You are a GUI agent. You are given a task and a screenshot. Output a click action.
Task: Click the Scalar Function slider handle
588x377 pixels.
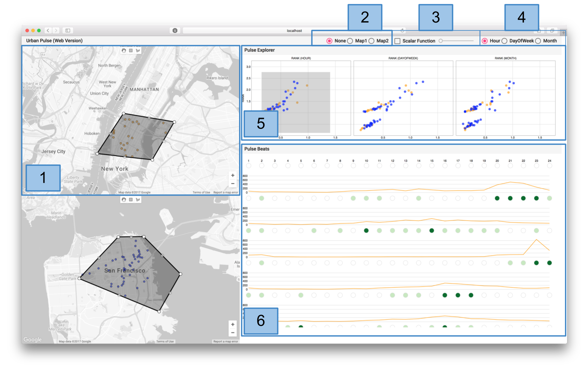coord(441,41)
